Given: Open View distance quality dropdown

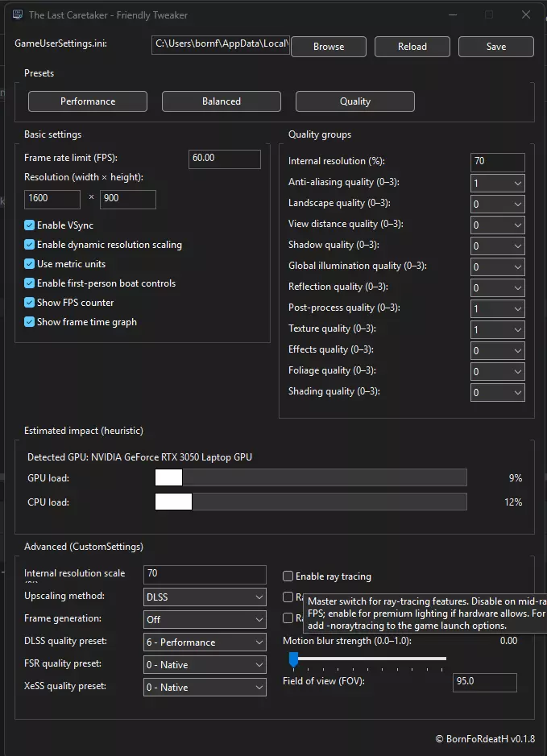Looking at the screenshot, I should click(x=497, y=225).
